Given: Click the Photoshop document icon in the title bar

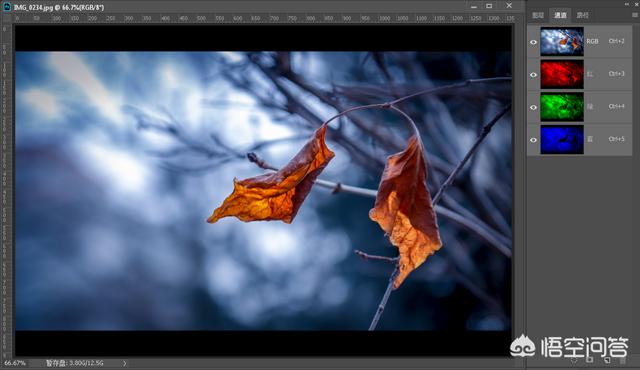Looking at the screenshot, I should click(x=7, y=7).
